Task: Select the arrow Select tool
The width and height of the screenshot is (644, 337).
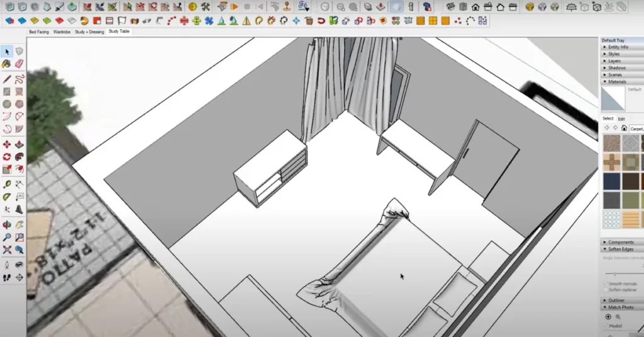Action: pos(6,52)
